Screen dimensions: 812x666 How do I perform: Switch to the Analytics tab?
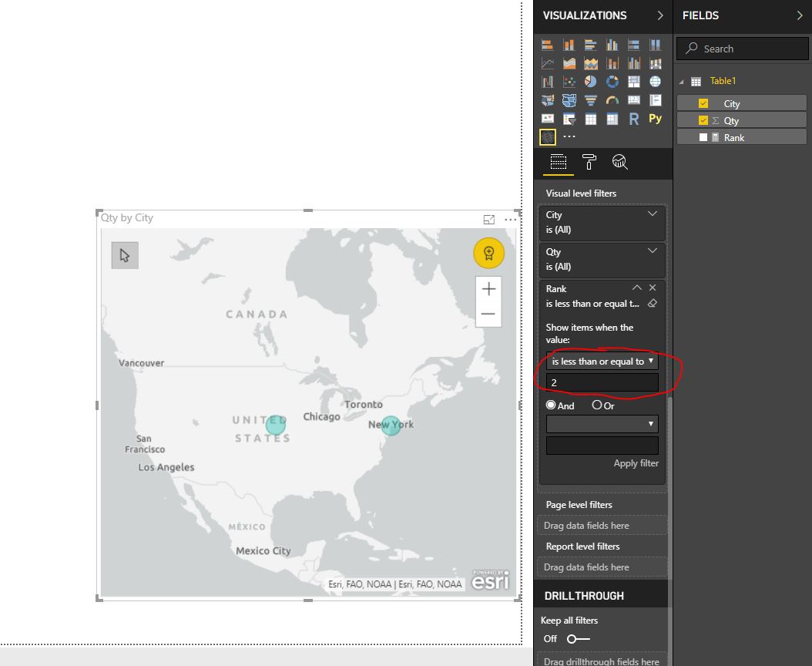pyautogui.click(x=620, y=162)
